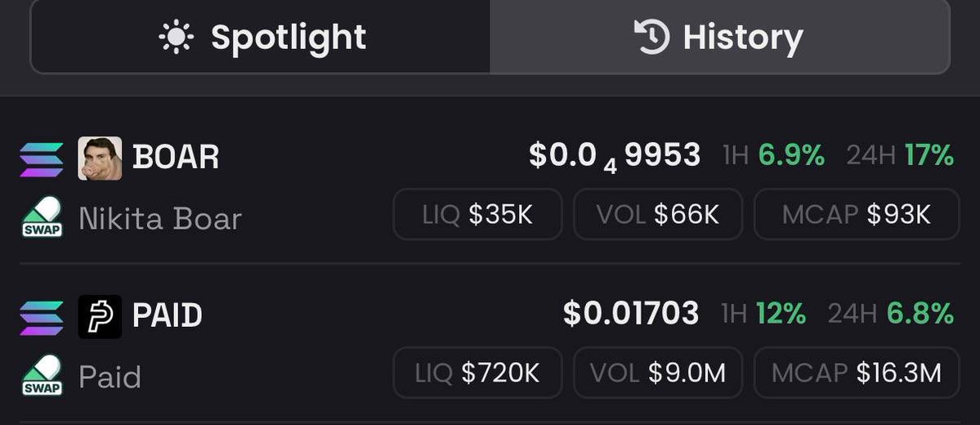Select the BOAR MCAP $93K badge
Screen dimensions: 980x425
(x=857, y=214)
